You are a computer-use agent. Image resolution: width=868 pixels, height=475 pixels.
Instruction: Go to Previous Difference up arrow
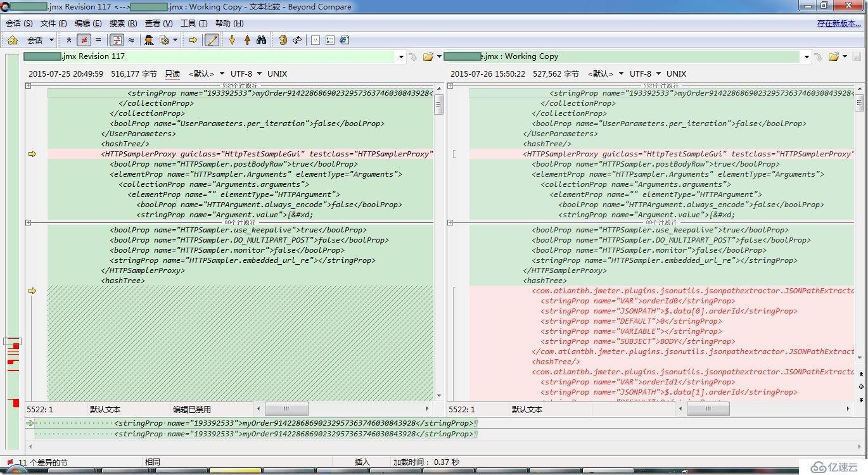click(x=247, y=40)
